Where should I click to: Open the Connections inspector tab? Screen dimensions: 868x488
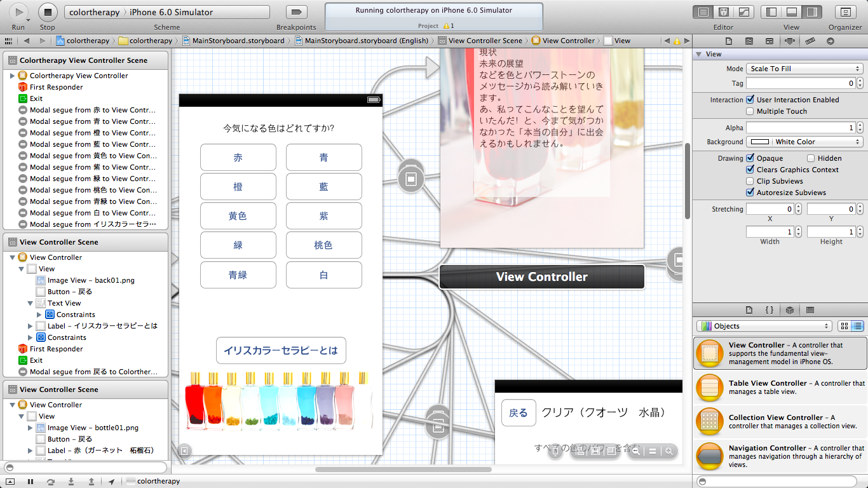point(831,41)
